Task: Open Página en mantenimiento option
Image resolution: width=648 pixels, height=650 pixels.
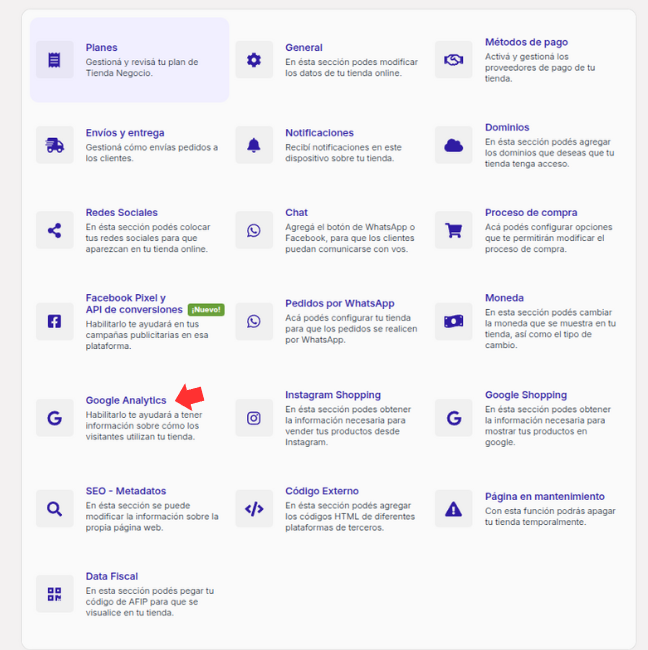Action: pyautogui.click(x=544, y=497)
